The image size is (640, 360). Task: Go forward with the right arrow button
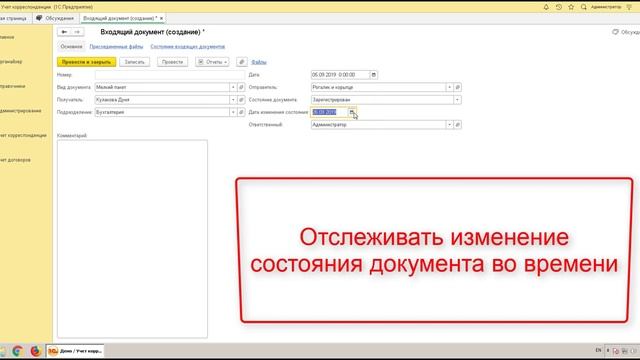coord(77,32)
